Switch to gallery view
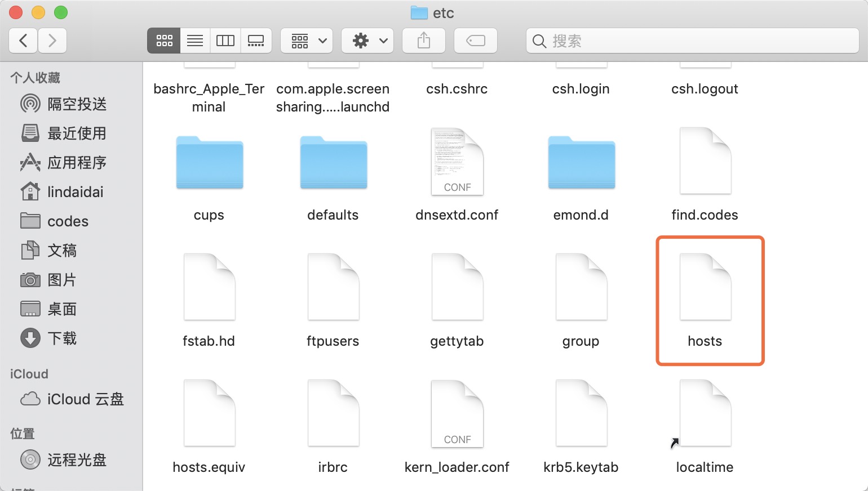The height and width of the screenshot is (491, 868). tap(256, 41)
